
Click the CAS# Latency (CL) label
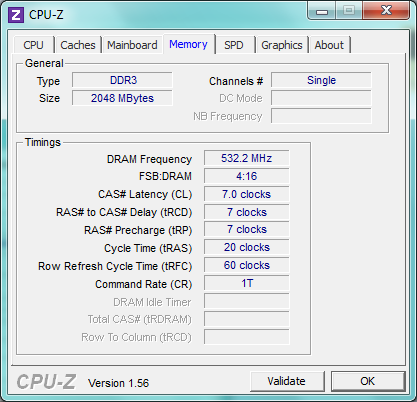click(x=145, y=194)
